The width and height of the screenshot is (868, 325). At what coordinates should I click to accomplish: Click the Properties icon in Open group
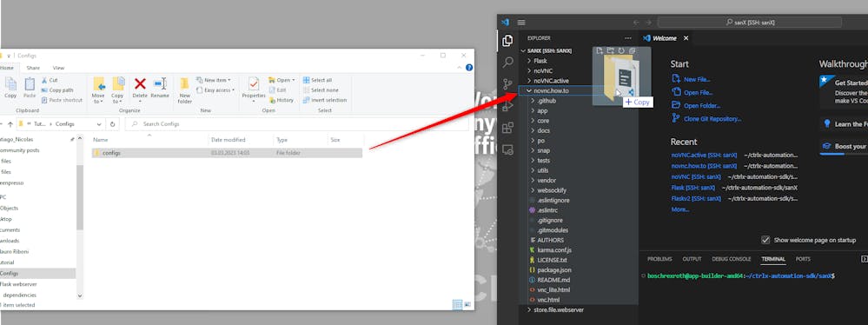254,83
